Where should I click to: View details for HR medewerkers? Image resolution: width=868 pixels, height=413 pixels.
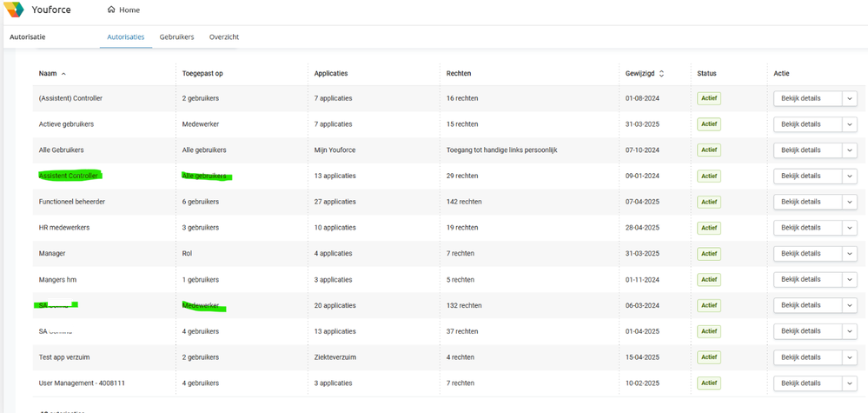tap(808, 228)
